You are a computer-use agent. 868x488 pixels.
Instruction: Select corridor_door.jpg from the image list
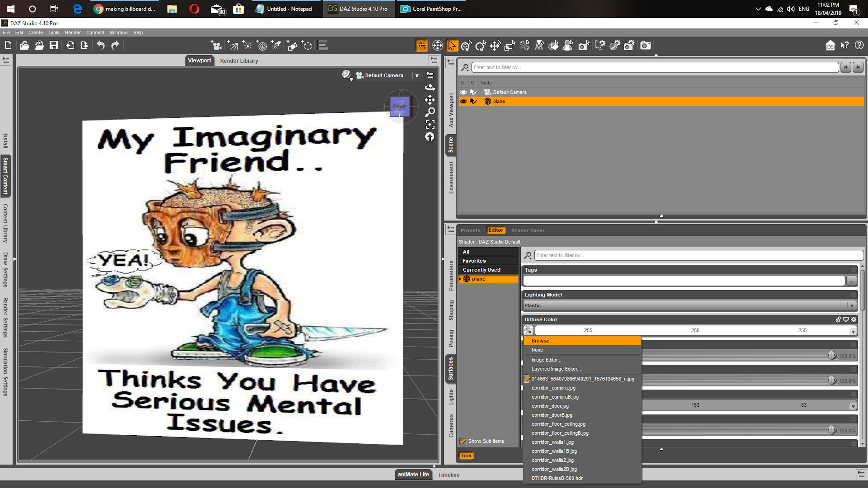tap(582, 406)
